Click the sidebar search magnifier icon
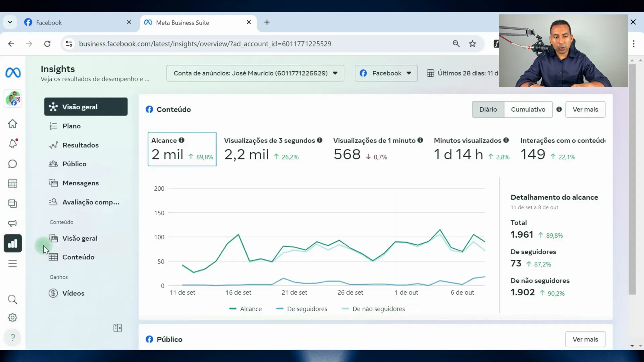This screenshot has width=644, height=362. (13, 299)
